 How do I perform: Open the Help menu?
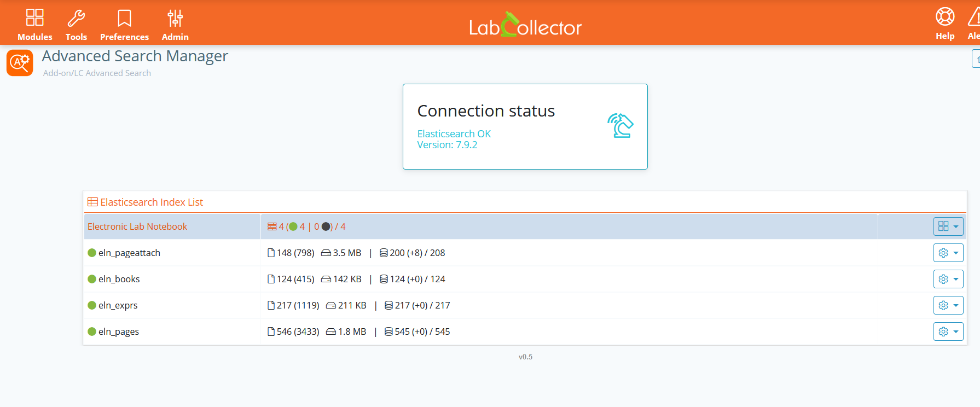click(945, 24)
